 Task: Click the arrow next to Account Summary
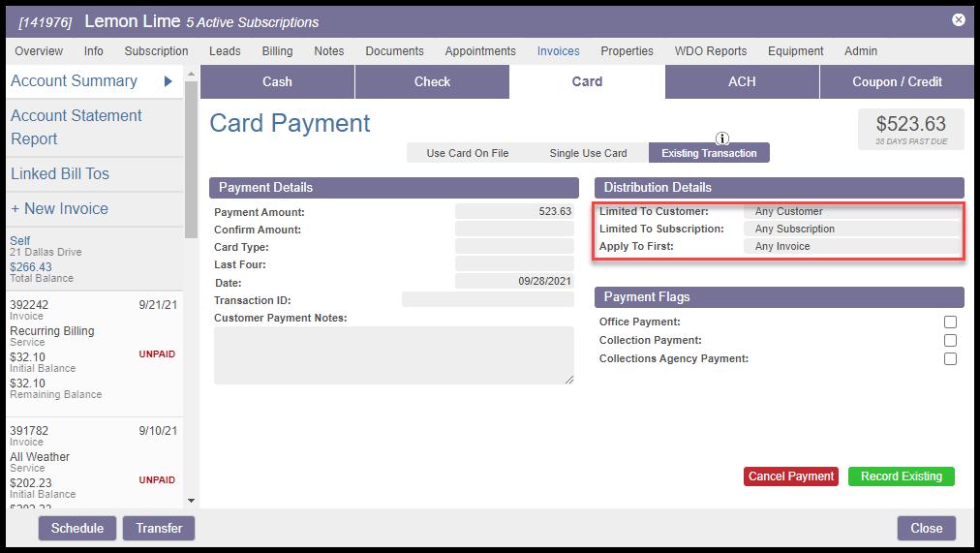168,81
